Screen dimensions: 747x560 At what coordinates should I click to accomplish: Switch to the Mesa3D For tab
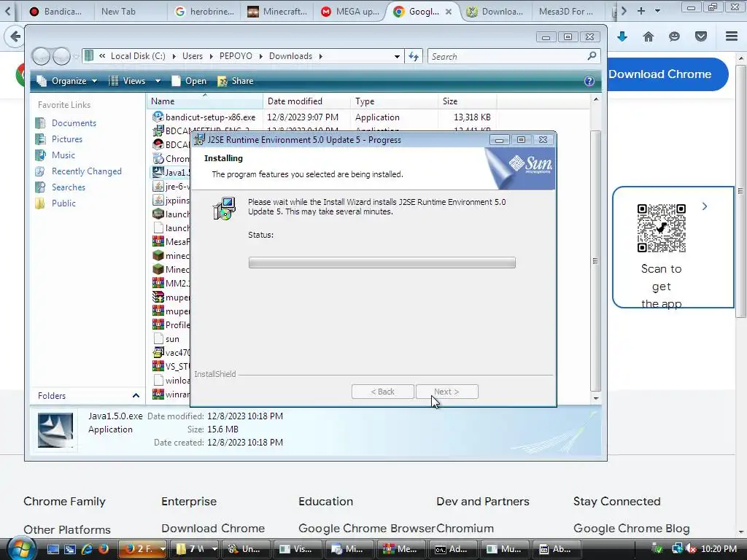click(x=566, y=12)
